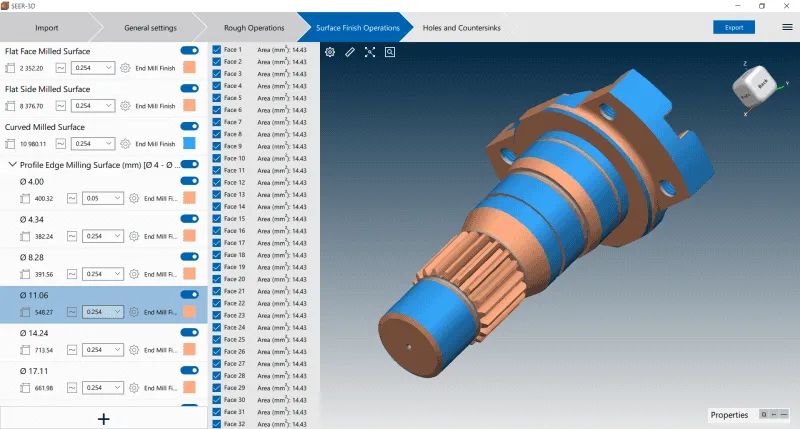Toggle the Ø 11.06 operation switch
The height and width of the screenshot is (429, 800).
coord(188,295)
